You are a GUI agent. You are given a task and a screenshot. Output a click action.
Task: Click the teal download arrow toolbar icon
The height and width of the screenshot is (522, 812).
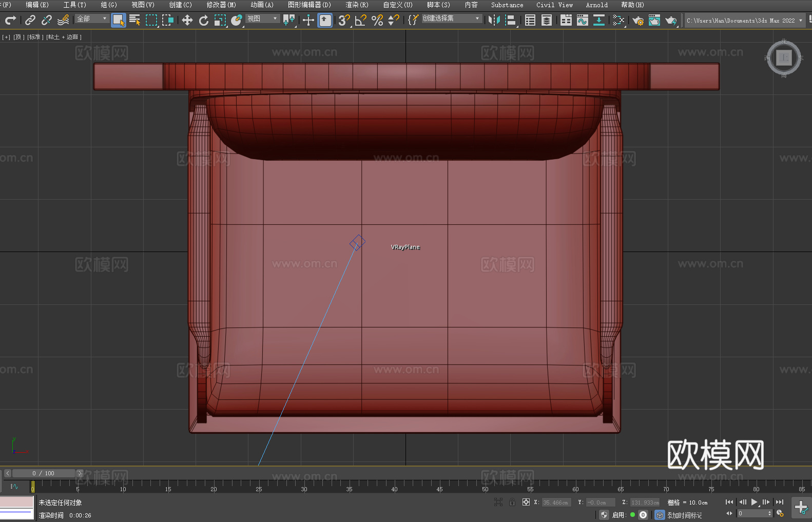coord(599,20)
